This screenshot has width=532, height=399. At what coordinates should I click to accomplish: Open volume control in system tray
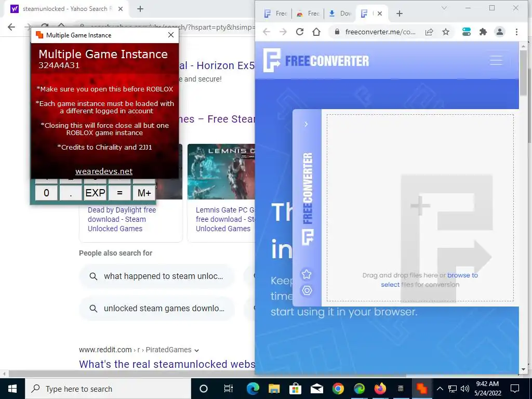(x=465, y=389)
